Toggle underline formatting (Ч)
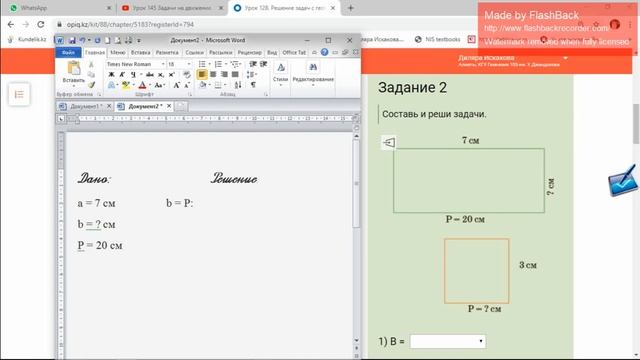Viewport: 640px width, 360px height. [133, 75]
